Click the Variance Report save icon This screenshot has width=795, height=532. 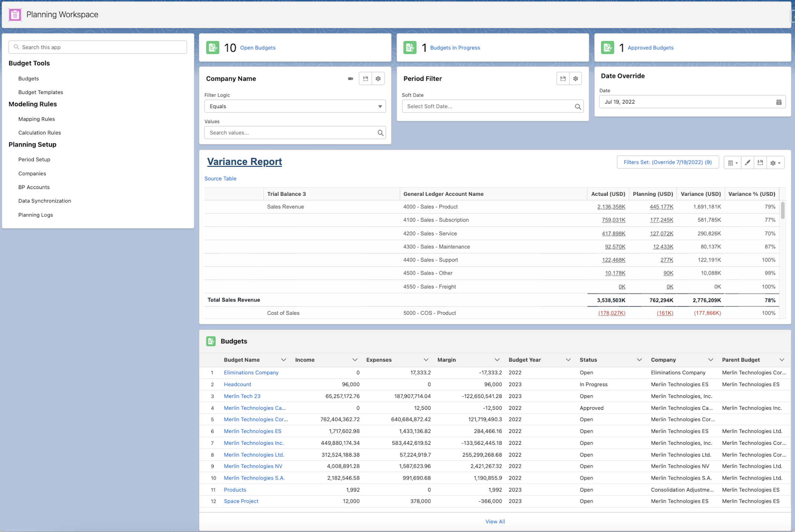click(x=760, y=163)
